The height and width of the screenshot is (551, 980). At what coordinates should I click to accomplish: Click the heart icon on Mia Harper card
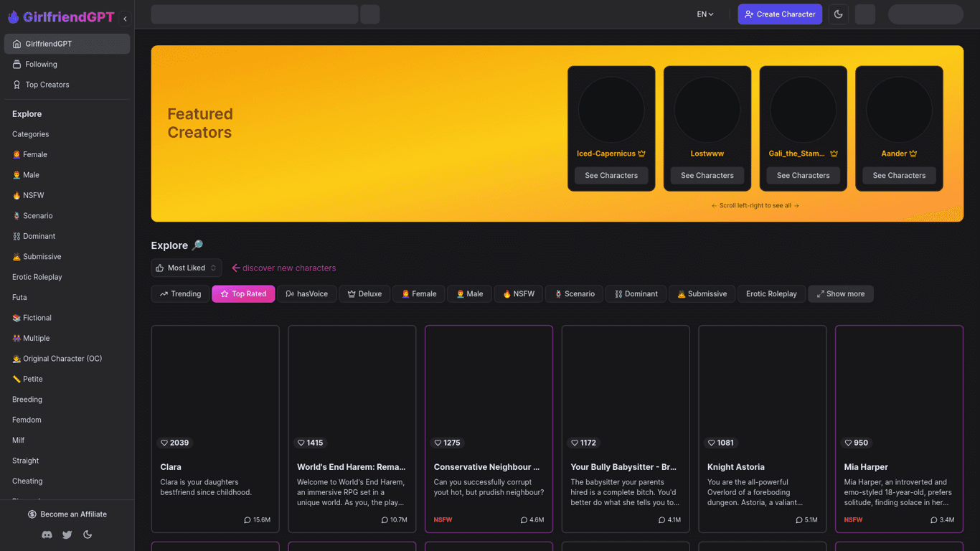848,443
